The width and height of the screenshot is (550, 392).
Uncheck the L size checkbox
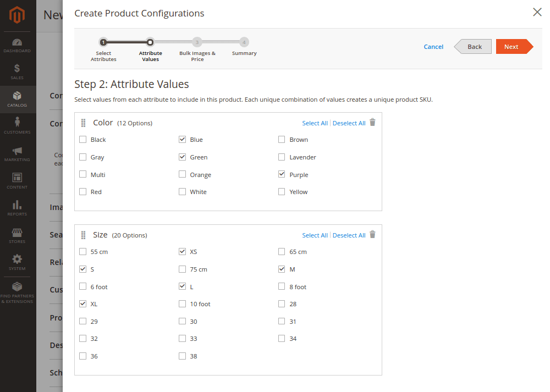click(182, 286)
